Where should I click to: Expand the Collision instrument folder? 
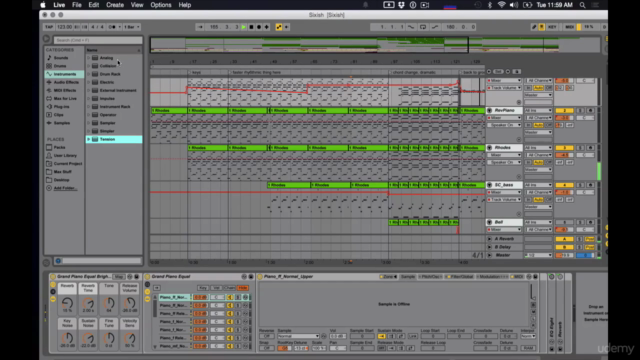(x=89, y=66)
